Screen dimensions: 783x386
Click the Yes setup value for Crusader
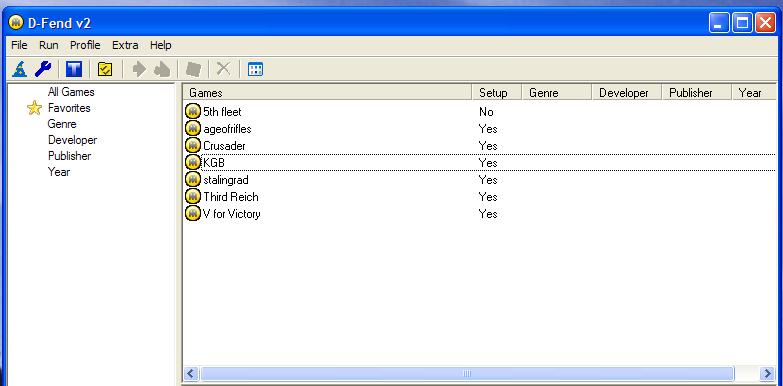[x=488, y=146]
